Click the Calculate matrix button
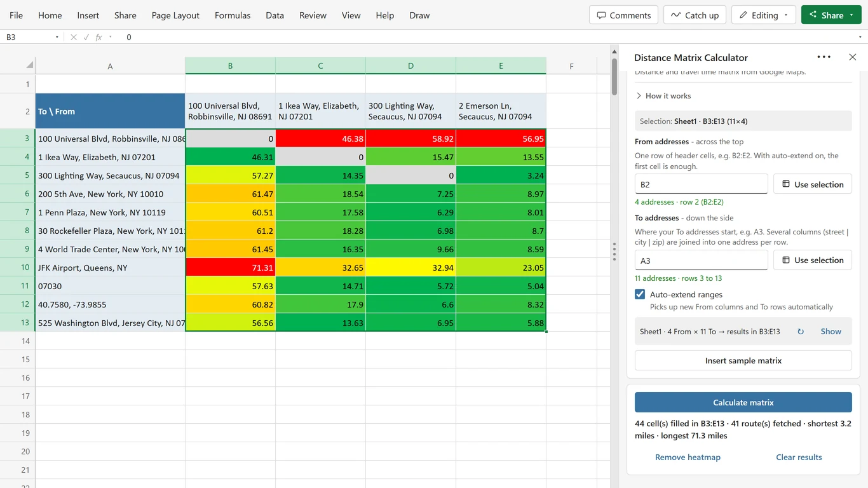The height and width of the screenshot is (488, 868). point(743,402)
